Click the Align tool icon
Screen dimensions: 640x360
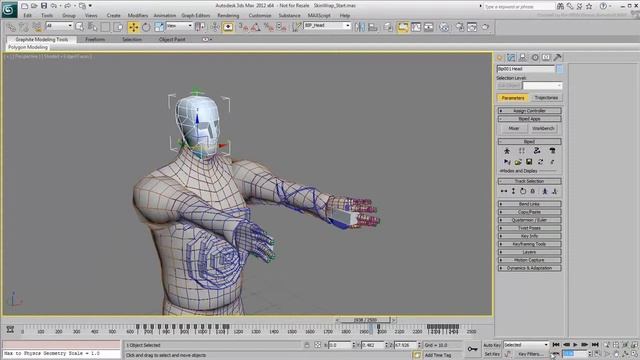coord(373,27)
